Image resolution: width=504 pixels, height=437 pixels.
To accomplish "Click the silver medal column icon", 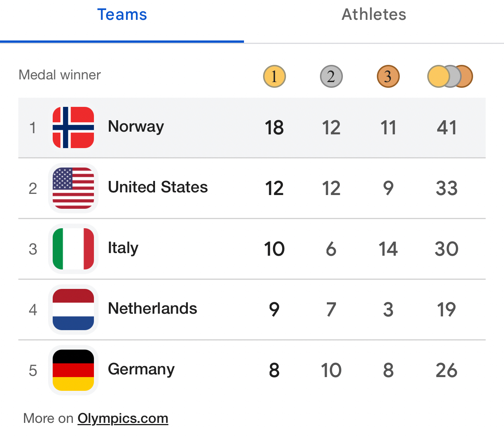I will click(x=331, y=76).
